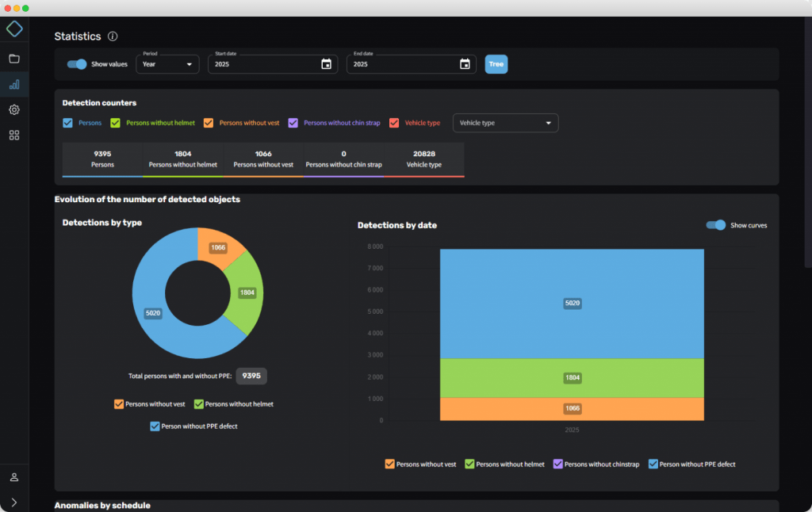Image resolution: width=812 pixels, height=512 pixels.
Task: Select the Vehicle type counter tab
Action: pos(423,159)
